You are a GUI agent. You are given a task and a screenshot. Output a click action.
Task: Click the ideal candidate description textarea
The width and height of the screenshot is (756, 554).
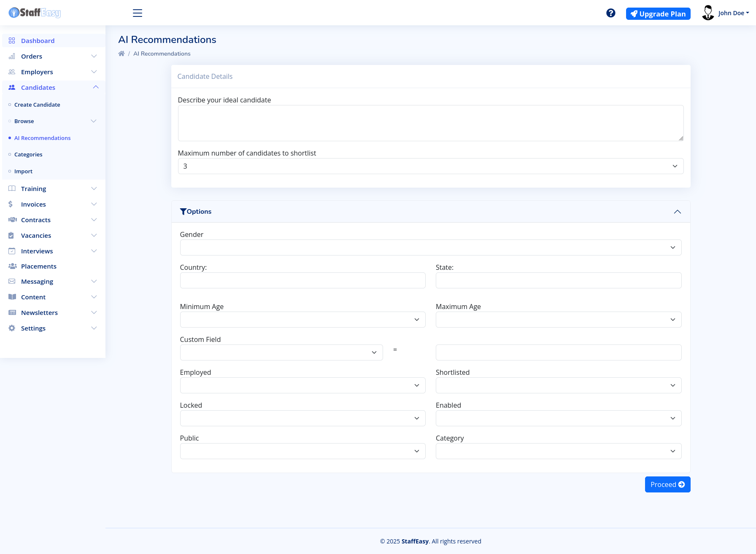point(430,123)
